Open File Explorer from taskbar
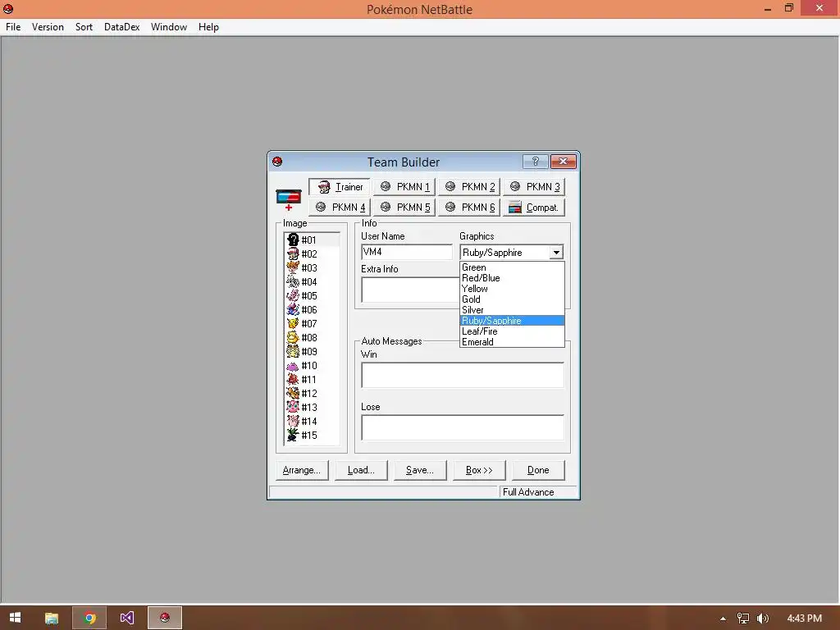The height and width of the screenshot is (630, 840). coord(52,618)
